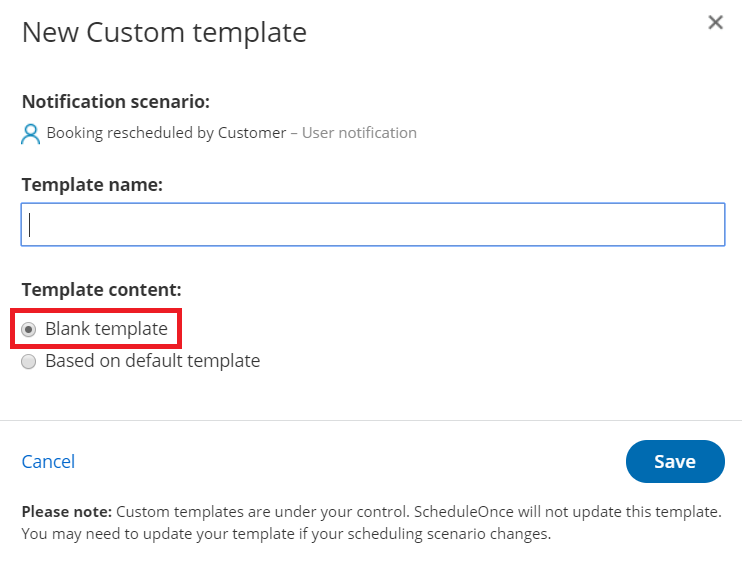Click the "Notification scenario:" heading

click(115, 101)
